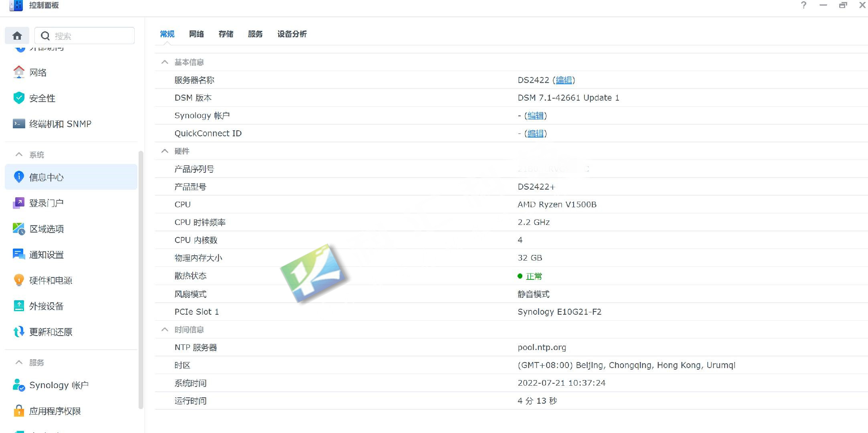Open 网络 settings in sidebar

click(71, 73)
